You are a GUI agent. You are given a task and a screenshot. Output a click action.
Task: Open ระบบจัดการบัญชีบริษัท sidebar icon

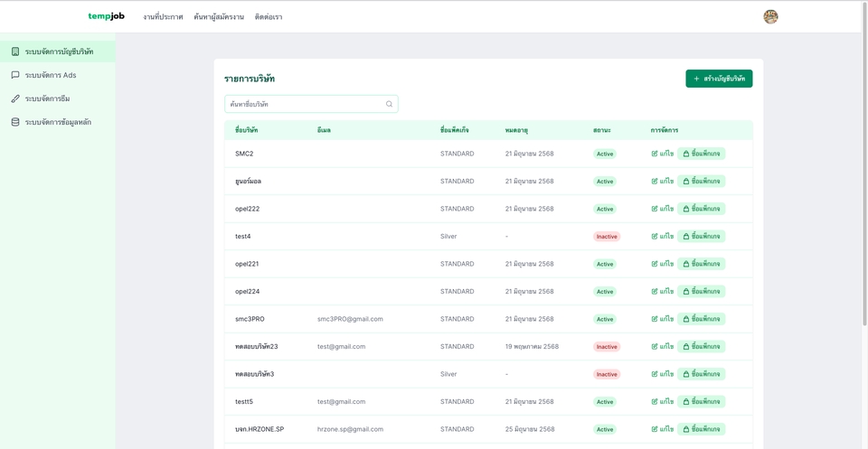click(15, 51)
